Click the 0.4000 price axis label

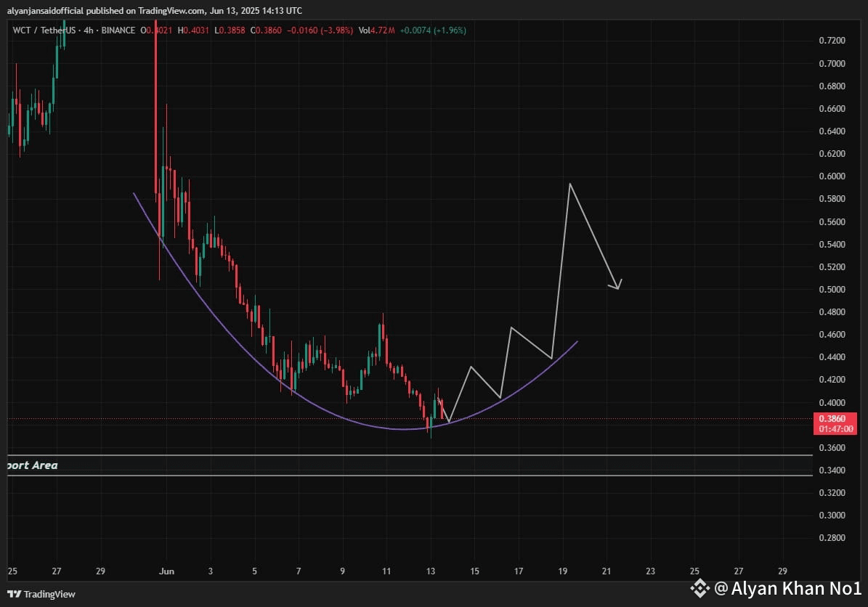[x=832, y=402]
